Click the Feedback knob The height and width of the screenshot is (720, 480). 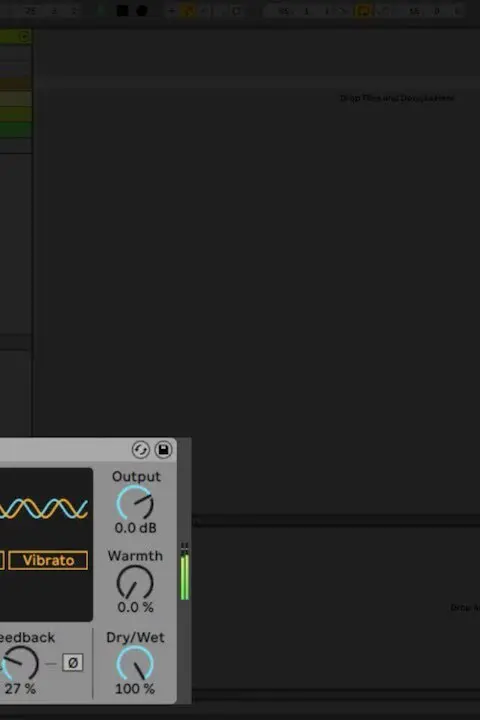tap(19, 663)
